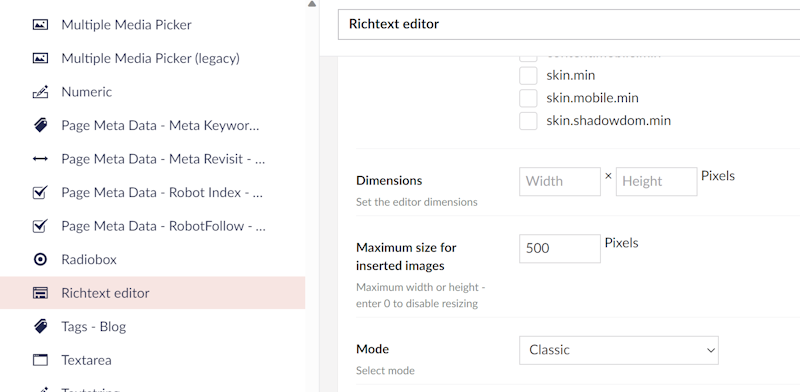Select Richtext editor in the tree
Screen dimensions: 800x392
153,293
